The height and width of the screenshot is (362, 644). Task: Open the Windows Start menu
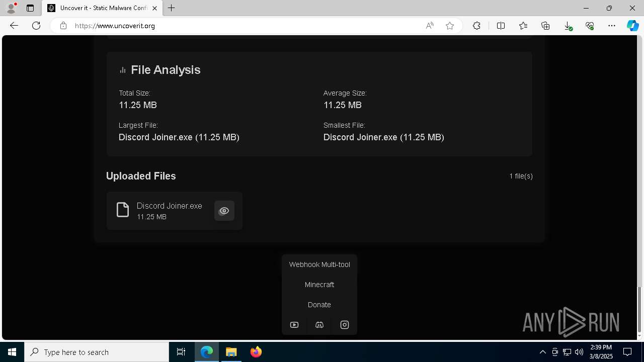(x=12, y=352)
